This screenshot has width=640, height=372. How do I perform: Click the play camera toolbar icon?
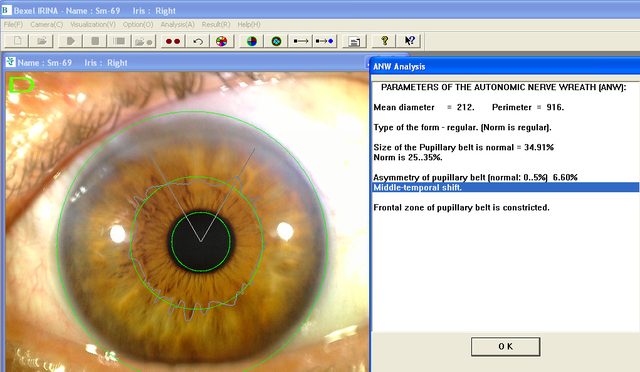(x=70, y=41)
